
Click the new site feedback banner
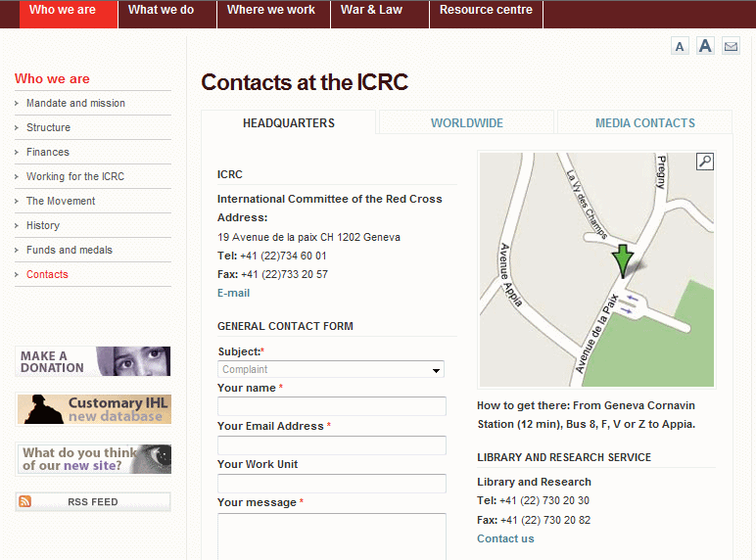94,459
